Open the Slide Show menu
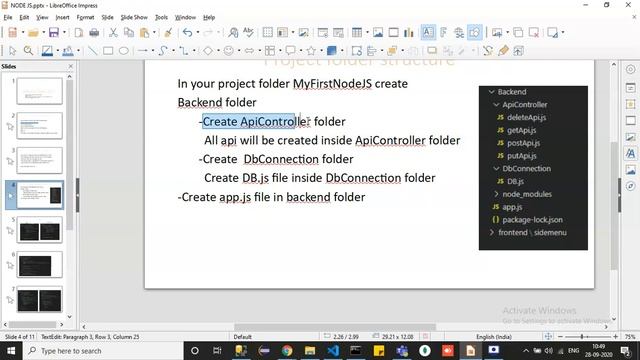This screenshot has height=360, width=640. 134,17
